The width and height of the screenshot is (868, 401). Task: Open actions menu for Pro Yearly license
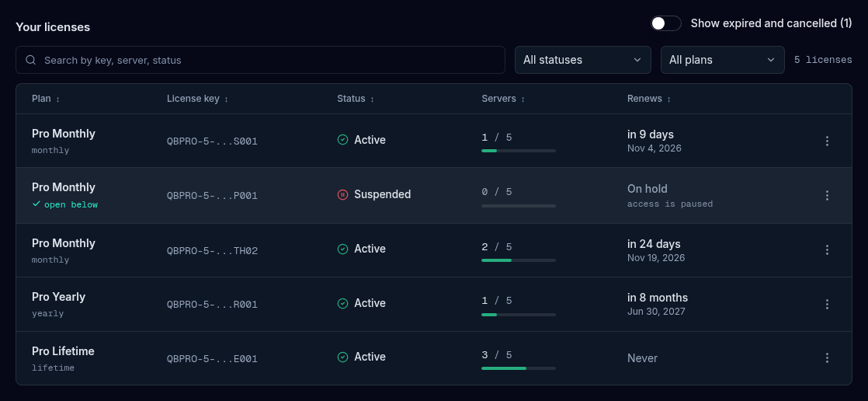827,304
